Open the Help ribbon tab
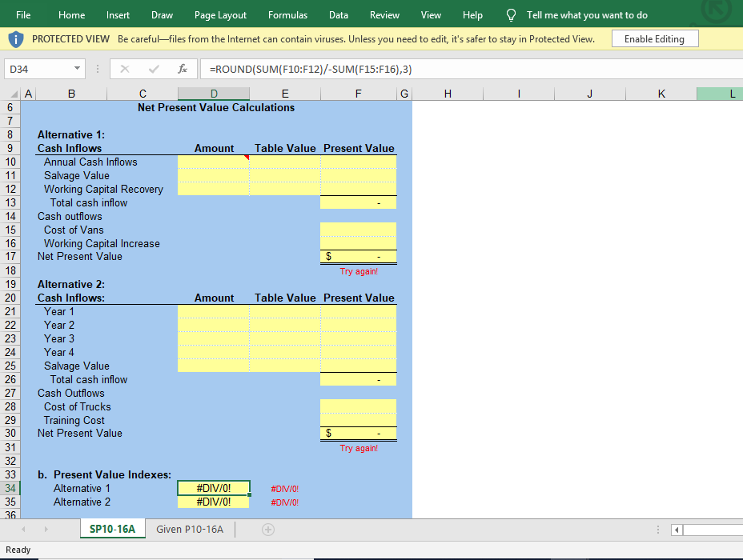 [x=472, y=15]
